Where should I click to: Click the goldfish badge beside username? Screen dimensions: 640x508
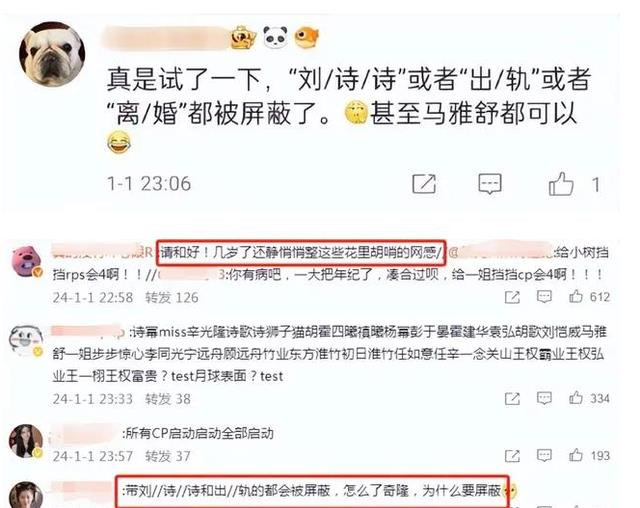coord(307,37)
